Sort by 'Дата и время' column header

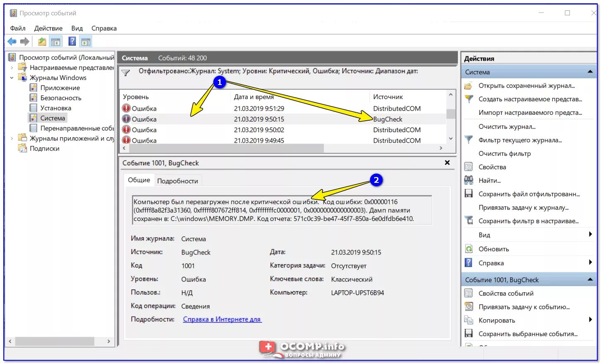254,97
